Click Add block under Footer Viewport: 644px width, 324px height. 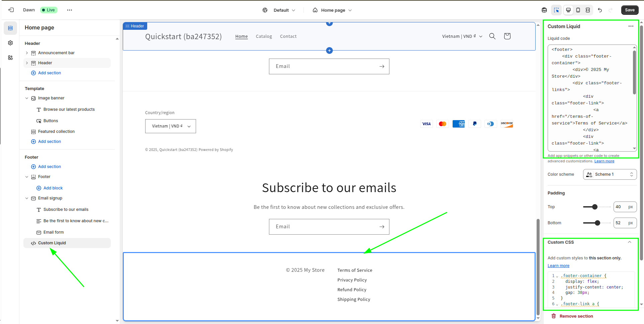50,188
